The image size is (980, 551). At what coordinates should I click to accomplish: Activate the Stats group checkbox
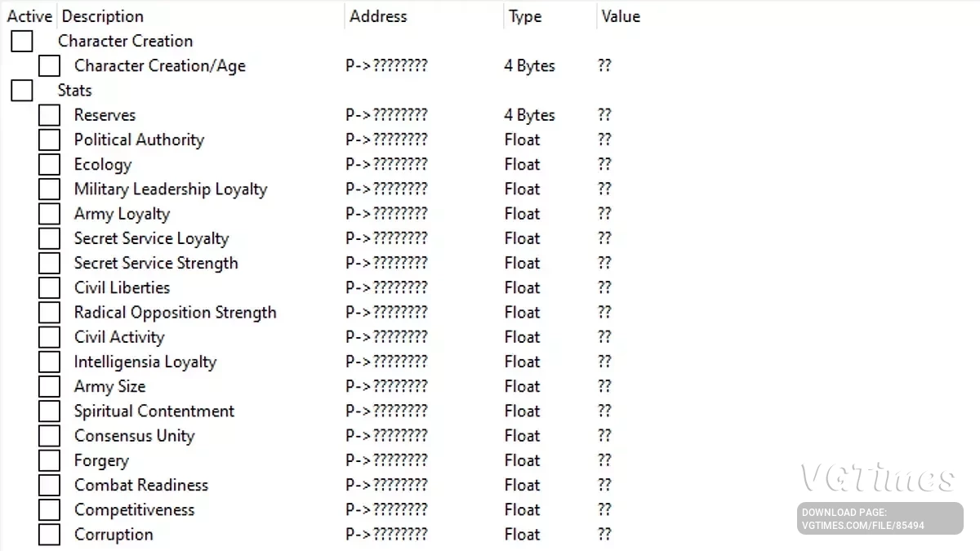(22, 91)
